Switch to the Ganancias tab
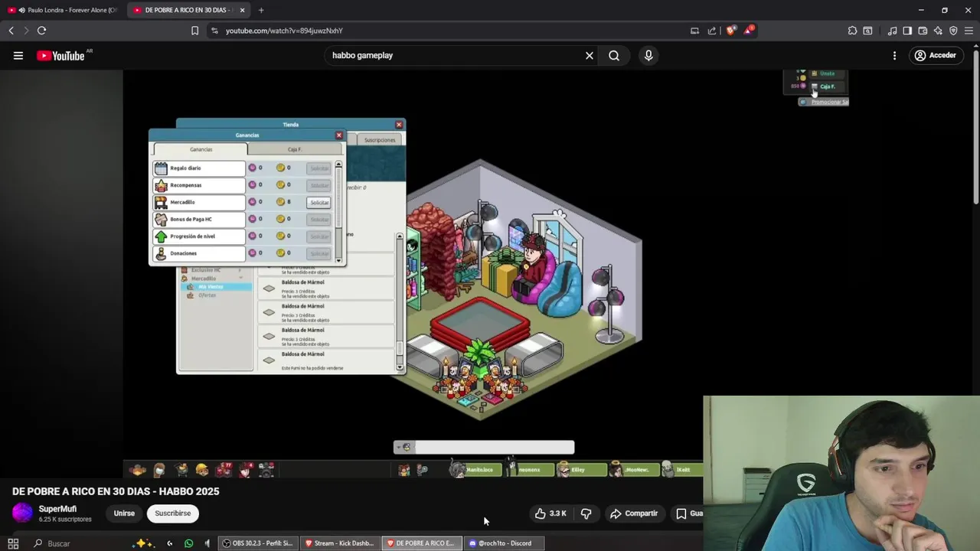This screenshot has height=551, width=980. click(201, 149)
